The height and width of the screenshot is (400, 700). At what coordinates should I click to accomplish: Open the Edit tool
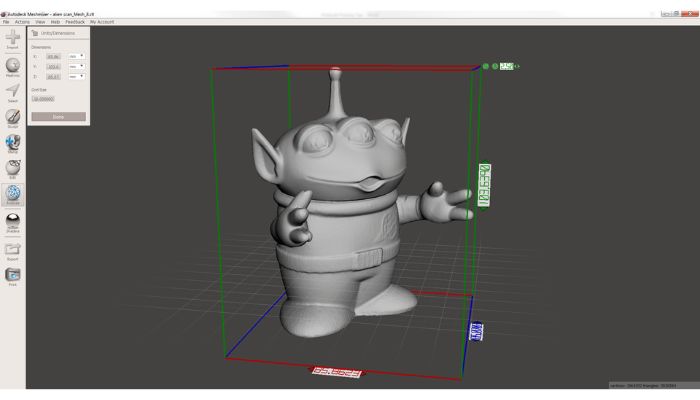point(12,169)
